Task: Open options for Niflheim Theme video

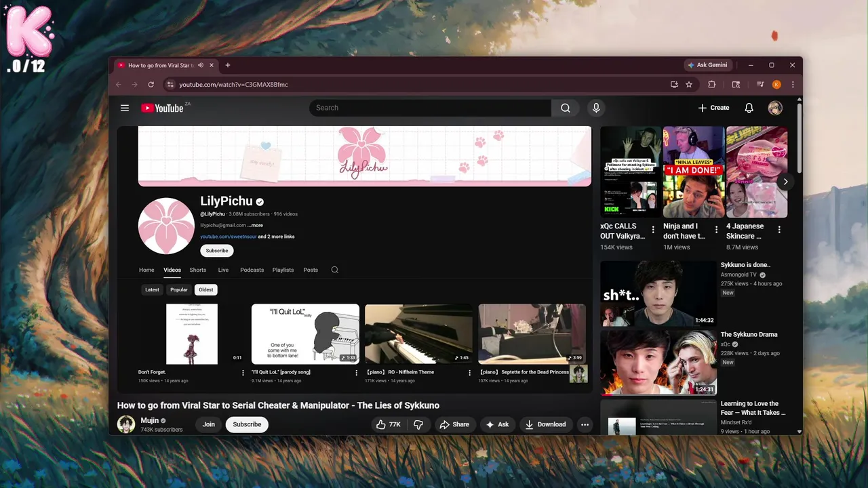Action: pos(469,373)
